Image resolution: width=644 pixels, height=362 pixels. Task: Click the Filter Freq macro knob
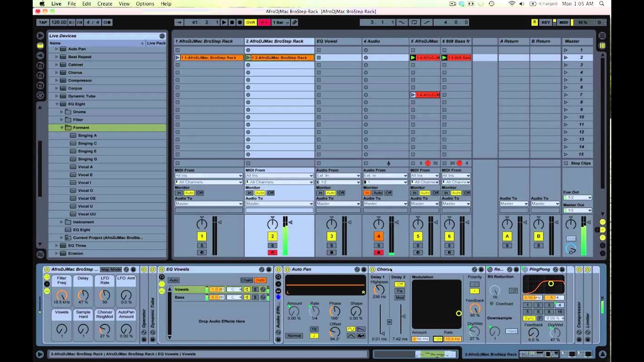pyautogui.click(x=61, y=296)
